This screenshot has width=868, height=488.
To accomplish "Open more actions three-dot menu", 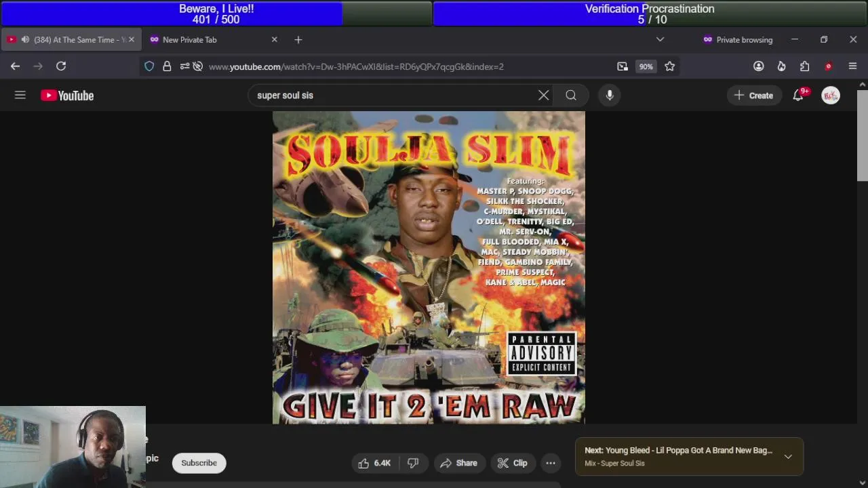I will point(551,463).
